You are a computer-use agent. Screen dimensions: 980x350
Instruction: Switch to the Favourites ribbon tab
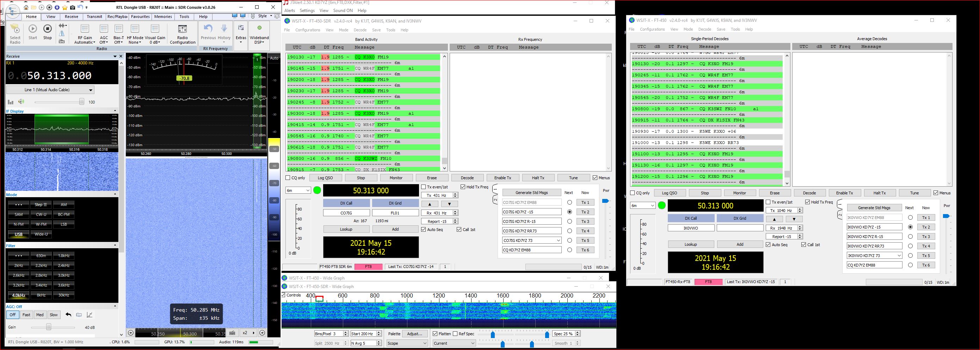[x=140, y=17]
